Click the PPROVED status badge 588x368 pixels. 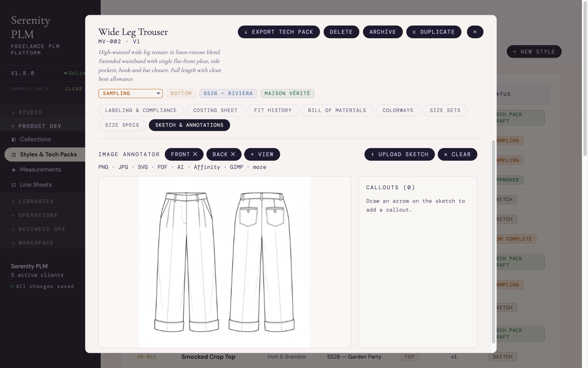[510, 180]
